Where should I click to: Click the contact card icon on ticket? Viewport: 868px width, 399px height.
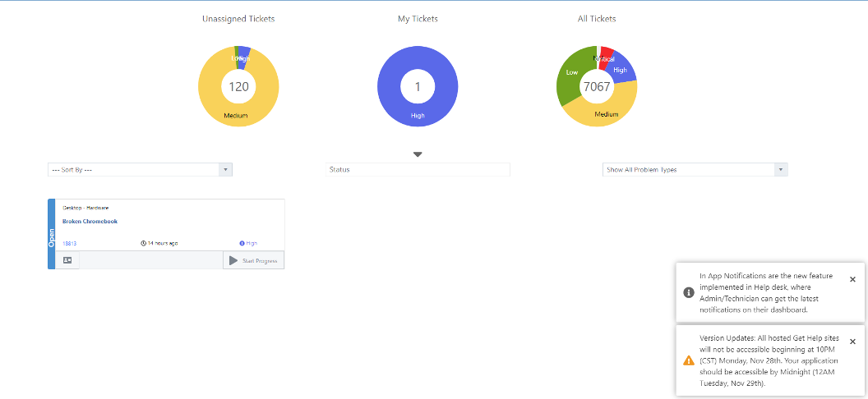(x=67, y=259)
